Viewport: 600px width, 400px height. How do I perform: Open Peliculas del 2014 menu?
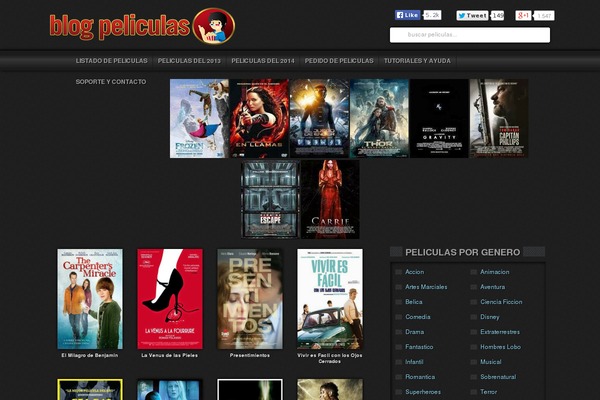click(x=263, y=61)
